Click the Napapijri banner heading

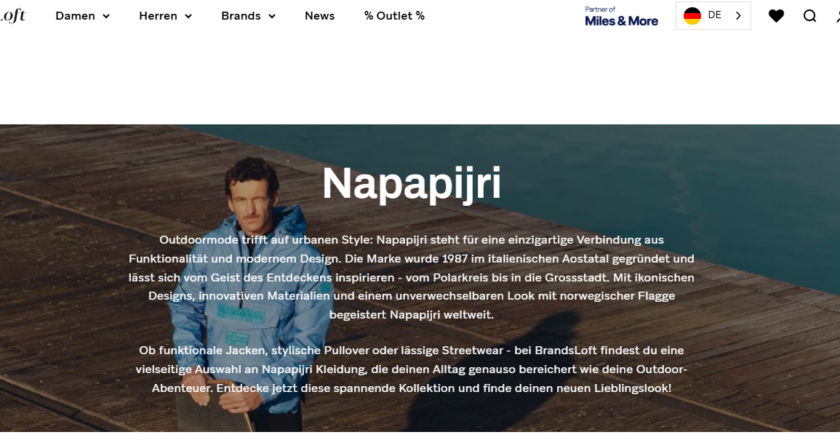(x=411, y=183)
